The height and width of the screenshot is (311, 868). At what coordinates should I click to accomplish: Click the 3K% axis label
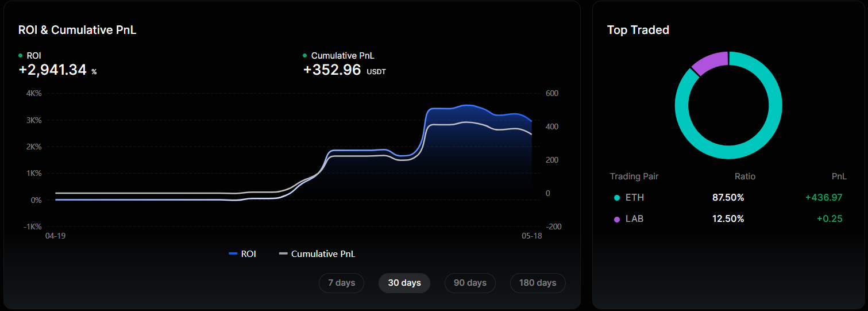[33, 120]
